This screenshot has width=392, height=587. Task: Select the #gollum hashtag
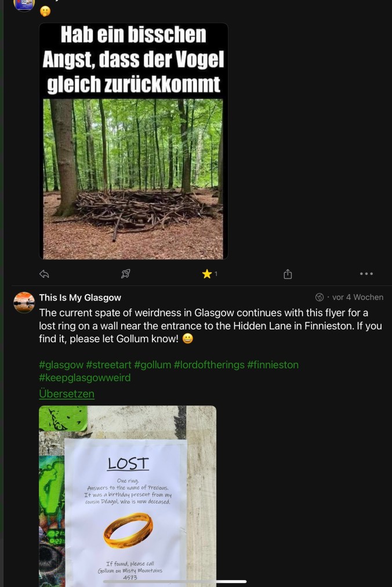pos(153,365)
